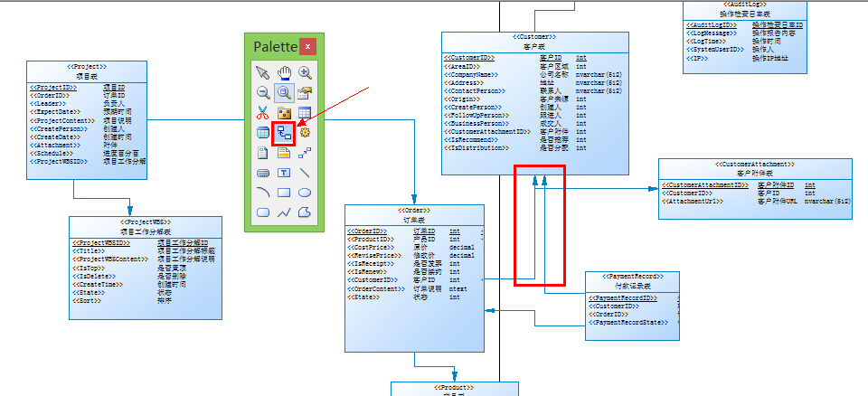Choose the Ellipse shape tool
Screen dimensions: 868x396
point(305,193)
